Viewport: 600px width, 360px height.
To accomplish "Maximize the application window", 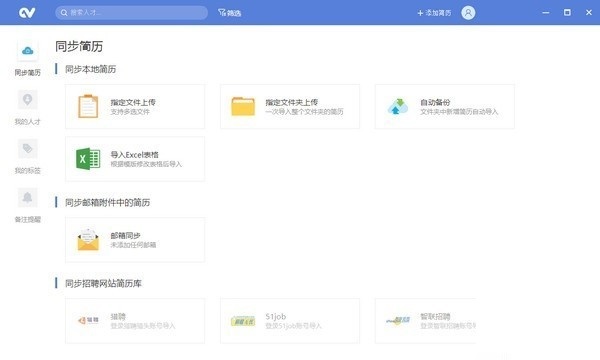I will pos(567,13).
